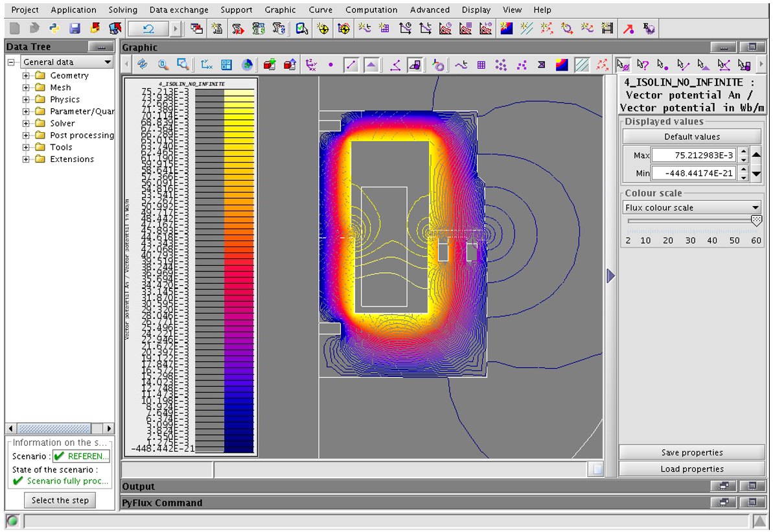This screenshot has height=532, width=773.
Task: Click the red arrow with purple dot icon
Action: 629,29
